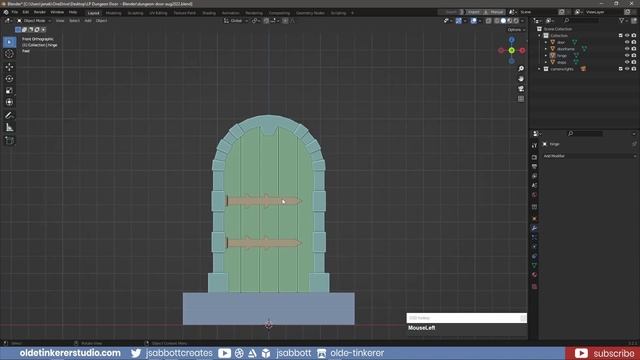Click the viewport pan hand icon
Screen dimensions: 640x360
tap(521, 79)
